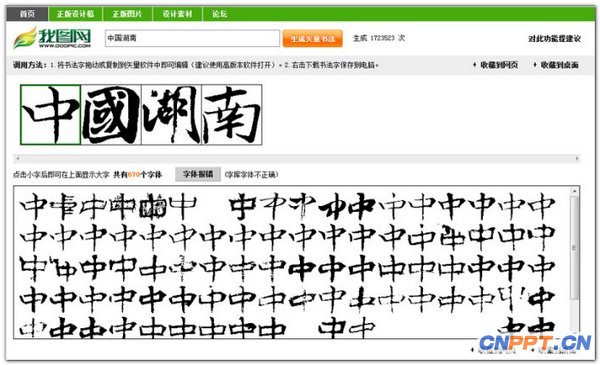Visit the 论坛 forum link
This screenshot has height=365, width=600.
coord(220,14)
